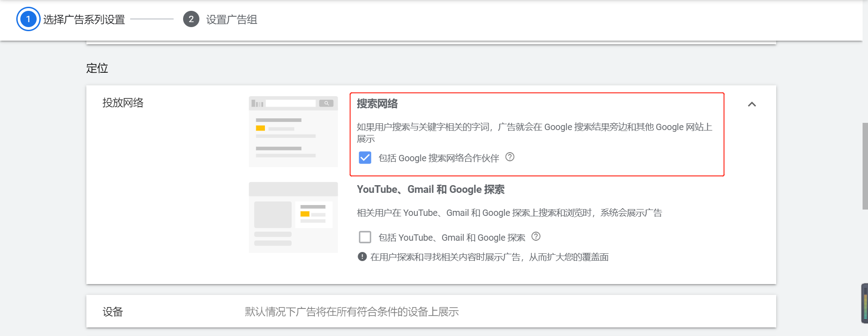Check 包括 YouTube、Gmail 和 Google 探索 checkbox
Screen dimensions: 868x336
point(365,237)
